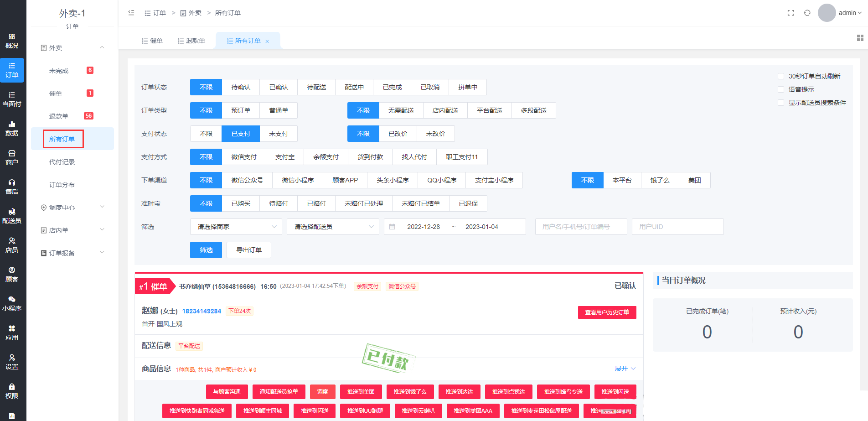
Task: Open the 请选择配送员 dropdown
Action: pyautogui.click(x=333, y=227)
